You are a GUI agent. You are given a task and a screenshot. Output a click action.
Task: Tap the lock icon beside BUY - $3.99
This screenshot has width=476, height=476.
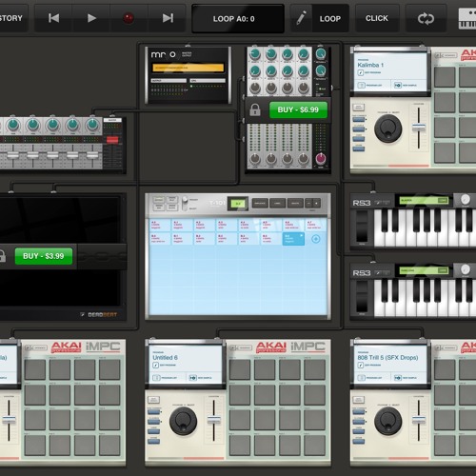[x=3, y=256]
